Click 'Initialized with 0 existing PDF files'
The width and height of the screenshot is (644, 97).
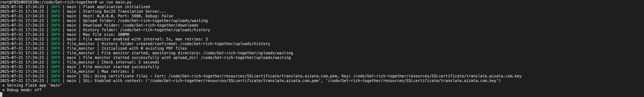pyautogui.click(x=144, y=48)
